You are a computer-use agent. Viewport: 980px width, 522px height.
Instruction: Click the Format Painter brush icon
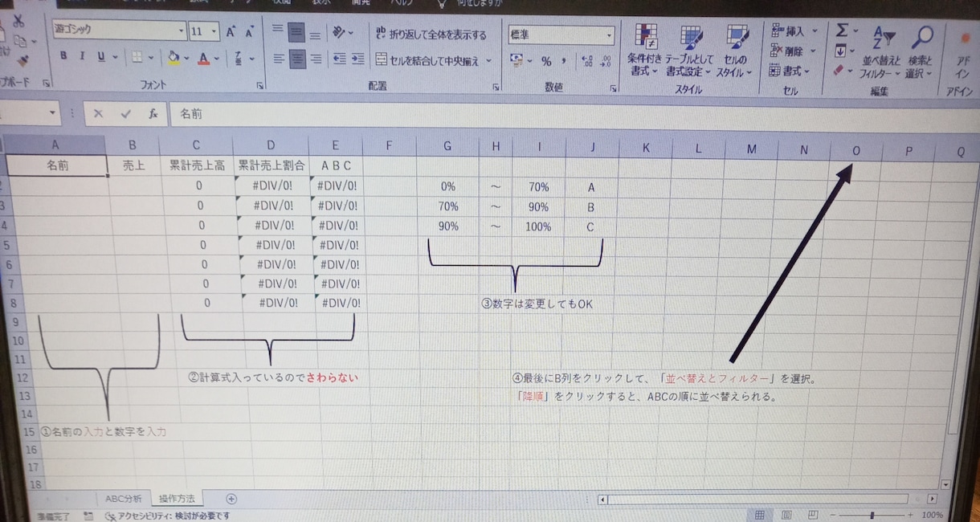pyautogui.click(x=22, y=59)
